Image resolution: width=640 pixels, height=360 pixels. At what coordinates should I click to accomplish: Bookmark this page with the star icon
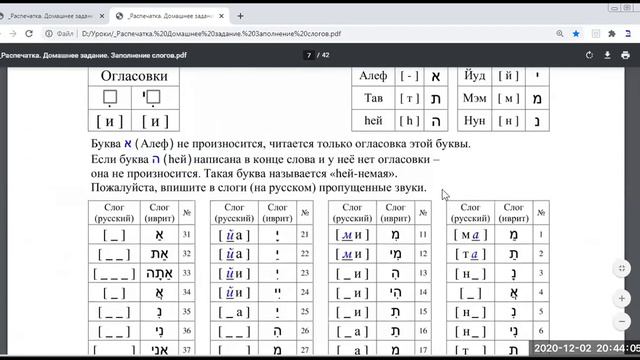click(576, 33)
